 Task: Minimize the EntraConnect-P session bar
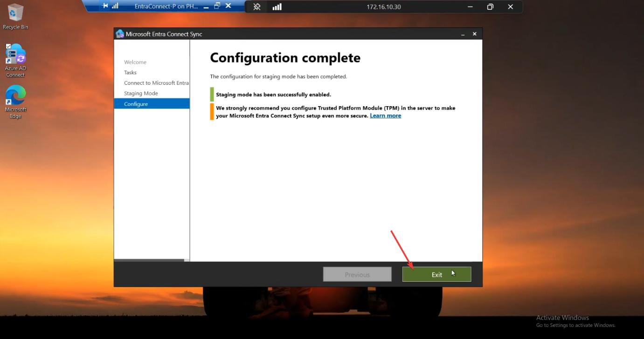coord(206,7)
